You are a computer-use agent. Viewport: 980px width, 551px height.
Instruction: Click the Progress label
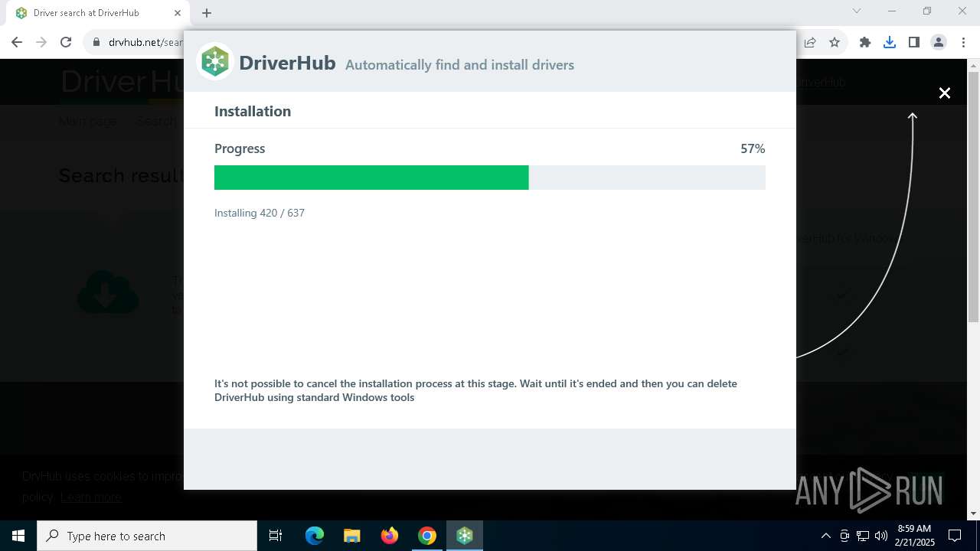point(240,148)
